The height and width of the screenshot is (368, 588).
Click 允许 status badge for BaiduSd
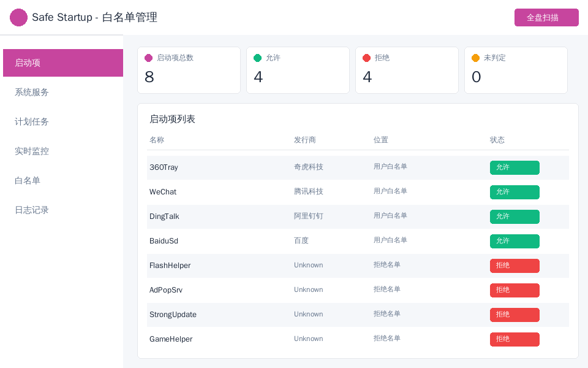pos(514,241)
